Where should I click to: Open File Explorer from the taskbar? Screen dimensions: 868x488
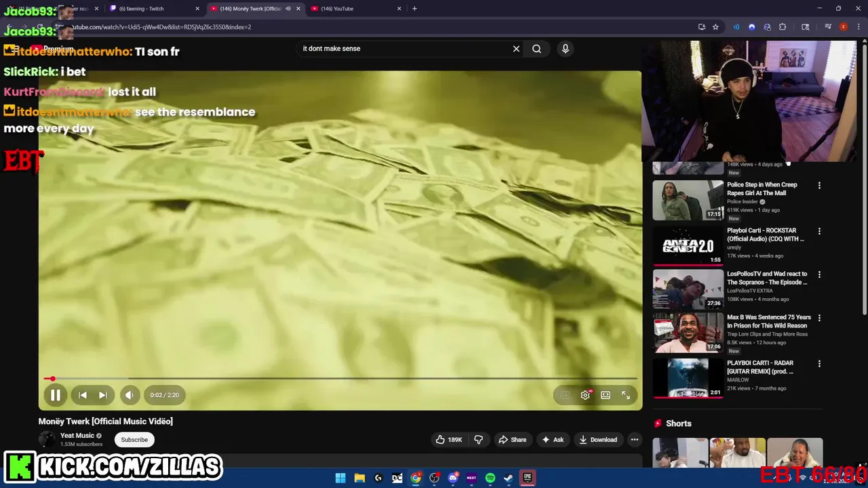pos(359,478)
